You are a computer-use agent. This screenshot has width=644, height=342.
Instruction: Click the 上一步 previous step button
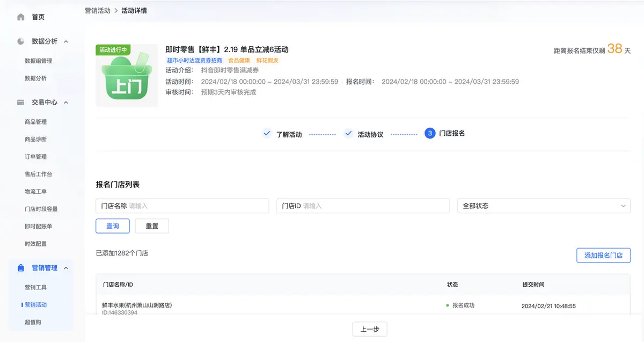[370, 329]
